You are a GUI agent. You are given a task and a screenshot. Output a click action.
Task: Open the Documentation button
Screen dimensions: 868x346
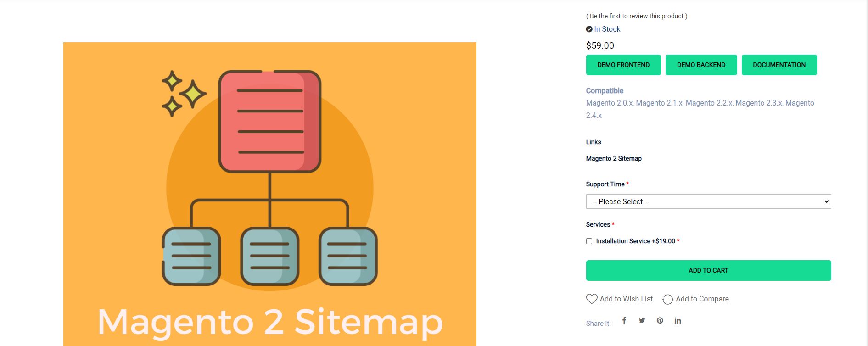click(779, 65)
